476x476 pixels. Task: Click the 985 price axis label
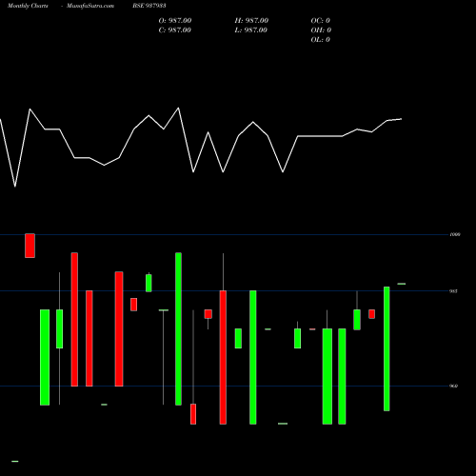click(x=453, y=290)
